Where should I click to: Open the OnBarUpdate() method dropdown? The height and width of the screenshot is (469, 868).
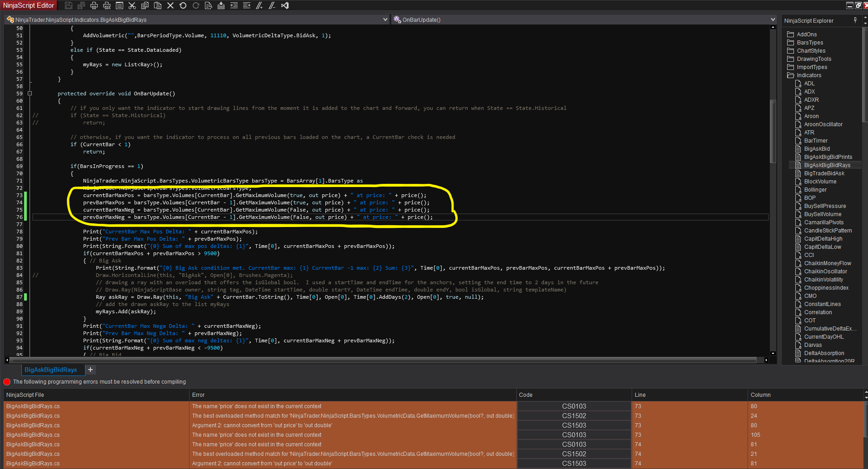pyautogui.click(x=773, y=20)
